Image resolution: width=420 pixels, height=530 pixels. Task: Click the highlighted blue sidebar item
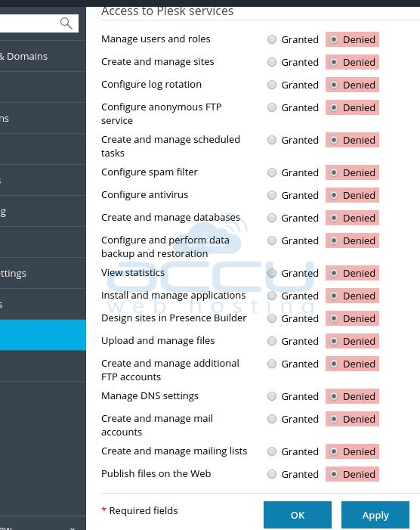coord(43,335)
